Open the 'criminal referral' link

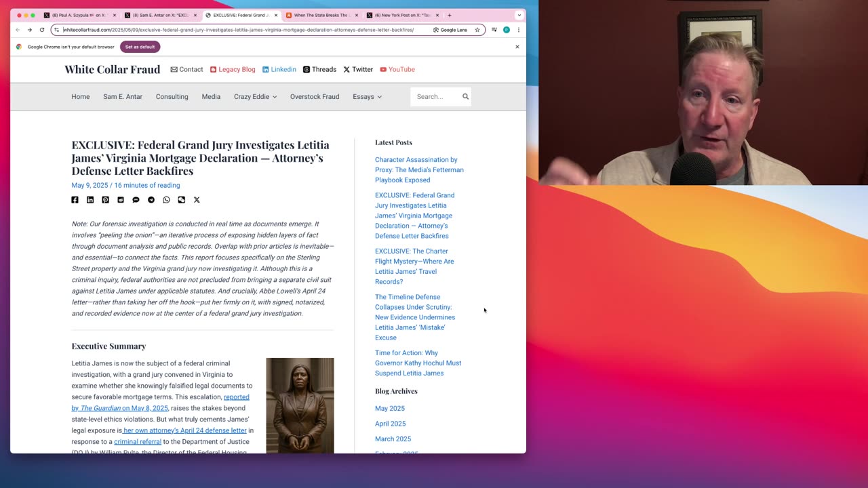[138, 441]
